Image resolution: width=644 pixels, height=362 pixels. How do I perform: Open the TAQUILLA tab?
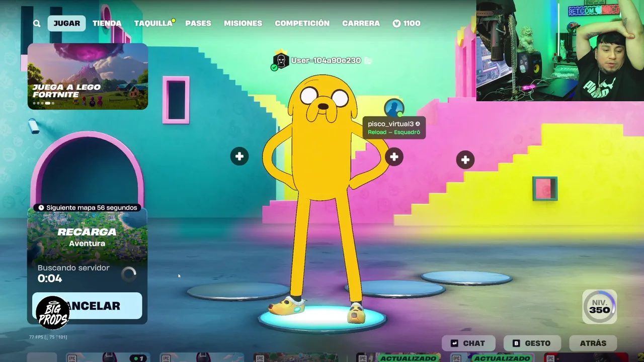(153, 23)
